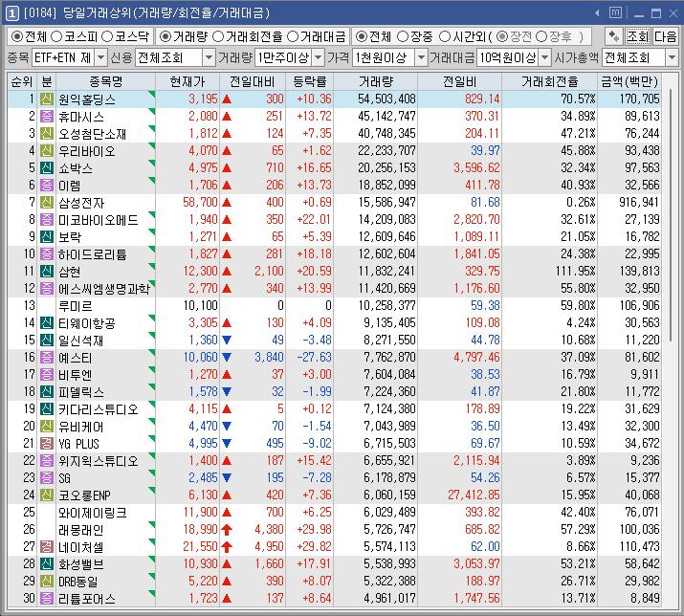The image size is (684, 616).
Task: Click the window number 1 icon in title bar
Action: click(x=11, y=13)
